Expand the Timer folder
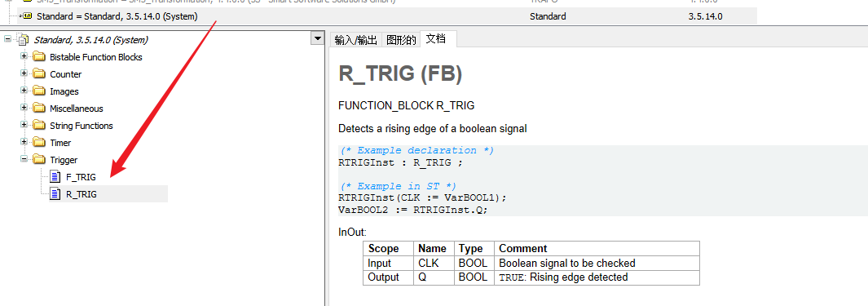Viewport: 868px width, 306px height. tap(24, 143)
